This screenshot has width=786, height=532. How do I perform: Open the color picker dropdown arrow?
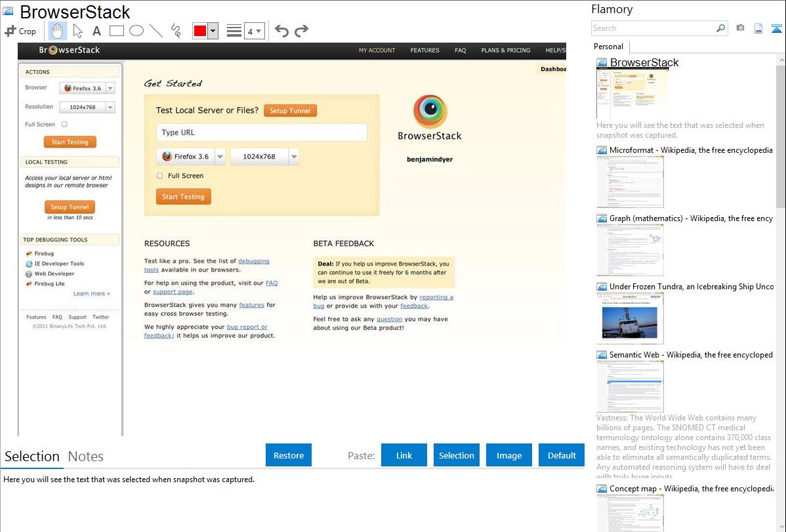point(213,31)
